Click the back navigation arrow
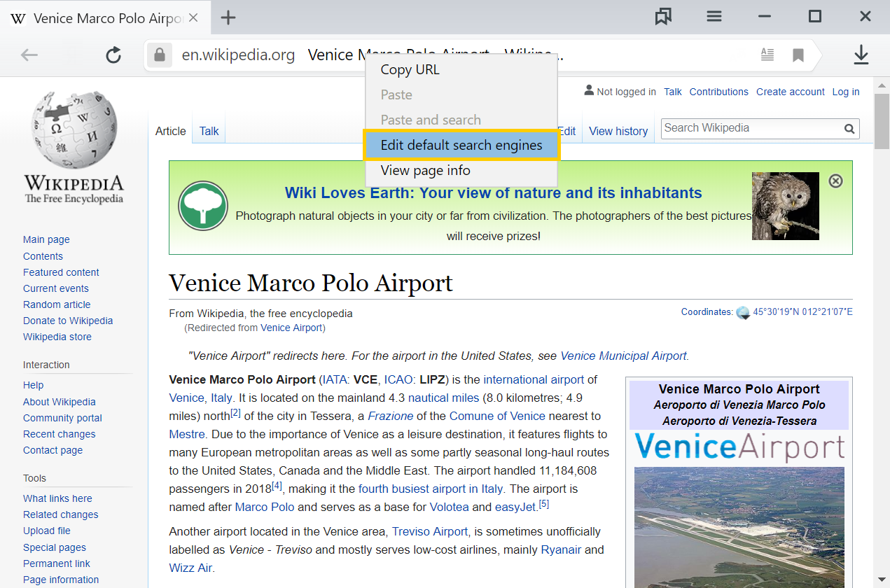890x588 pixels. (x=29, y=55)
